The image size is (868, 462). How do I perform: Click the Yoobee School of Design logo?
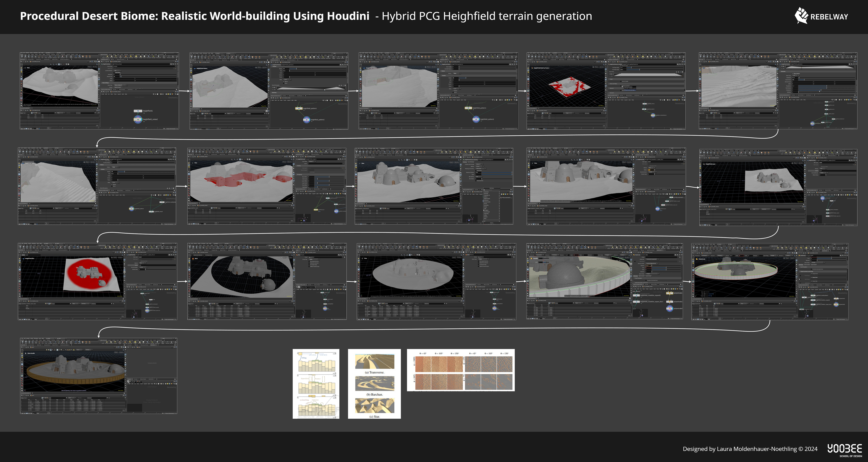pyautogui.click(x=844, y=450)
